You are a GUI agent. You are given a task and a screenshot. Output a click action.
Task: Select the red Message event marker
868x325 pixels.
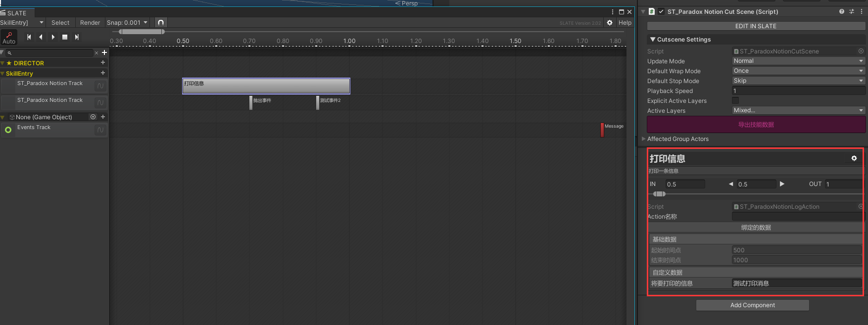(x=602, y=130)
